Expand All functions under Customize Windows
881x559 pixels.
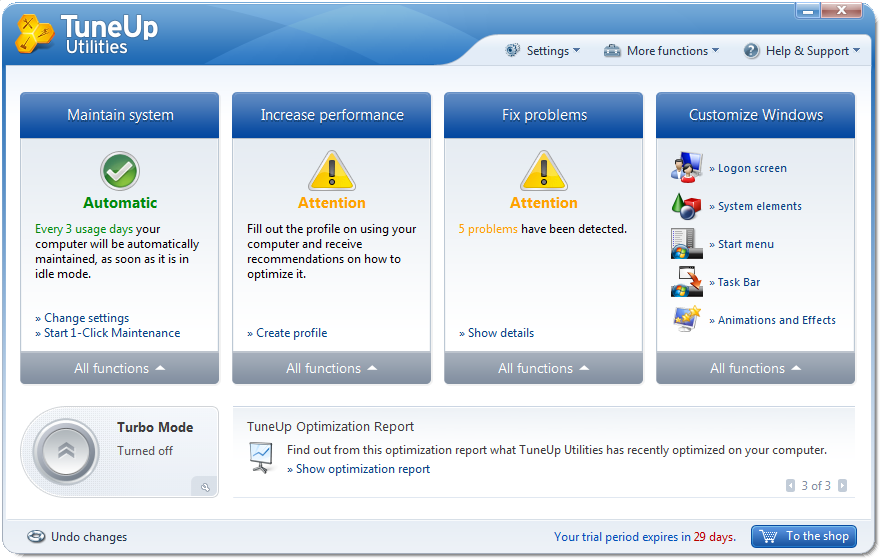point(755,368)
